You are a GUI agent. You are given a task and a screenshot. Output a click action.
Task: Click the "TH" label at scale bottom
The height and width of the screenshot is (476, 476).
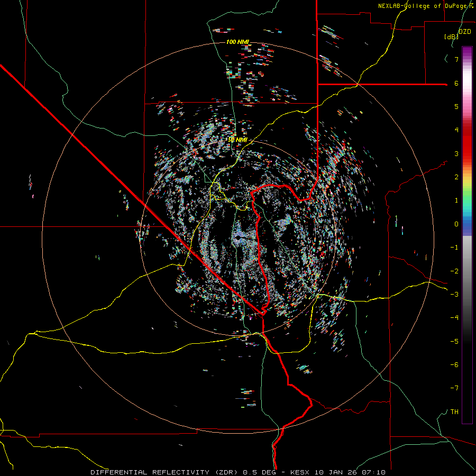point(454,412)
